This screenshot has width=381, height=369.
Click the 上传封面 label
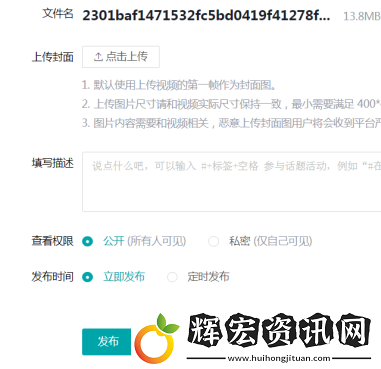[x=53, y=57]
